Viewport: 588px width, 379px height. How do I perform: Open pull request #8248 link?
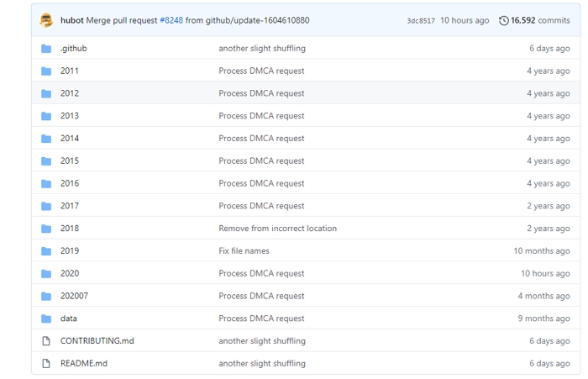[171, 20]
